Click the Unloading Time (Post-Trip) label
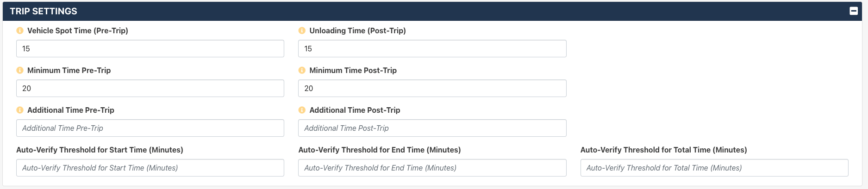 point(358,30)
